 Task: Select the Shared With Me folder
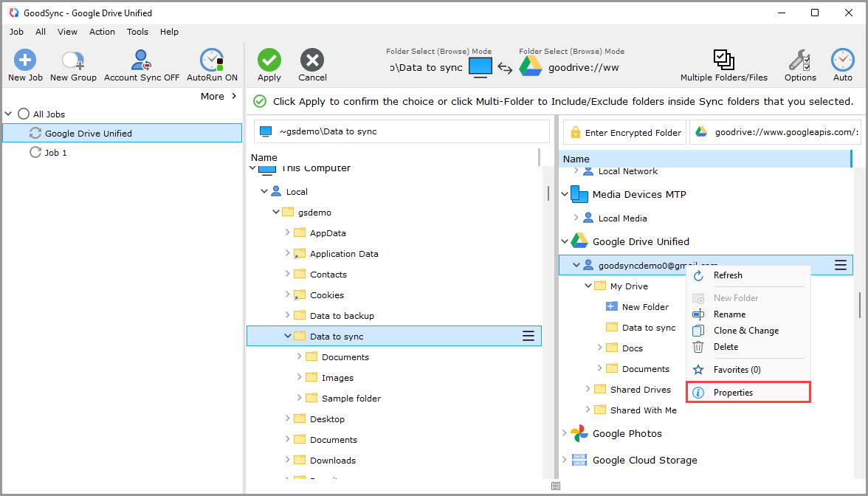[644, 410]
